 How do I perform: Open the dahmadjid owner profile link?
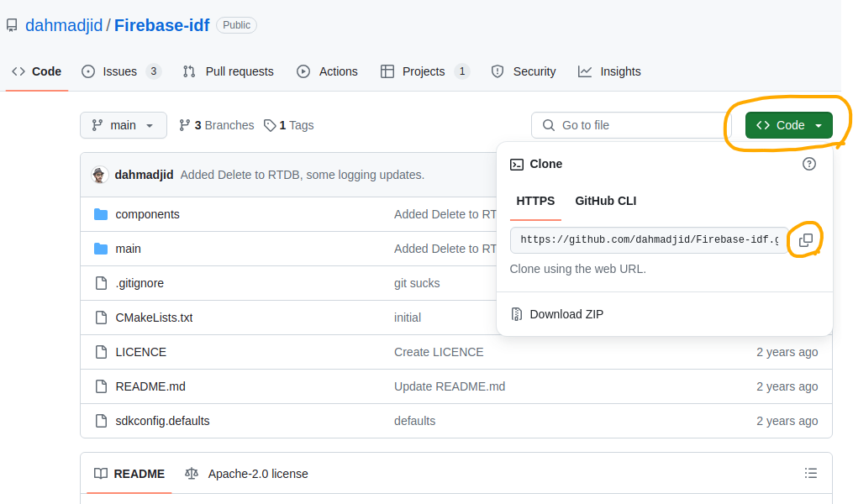[x=64, y=25]
